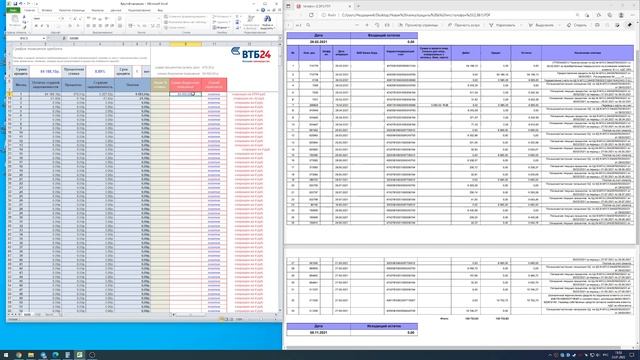Viewport: 640px width, 360px height.
Task: Open the green File tab in Excel
Action: point(13,10)
